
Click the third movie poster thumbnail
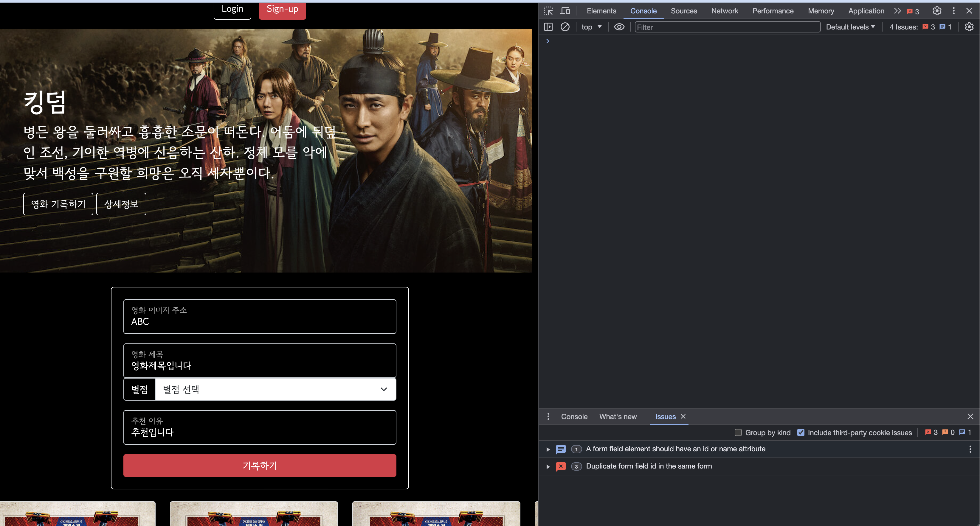436,513
